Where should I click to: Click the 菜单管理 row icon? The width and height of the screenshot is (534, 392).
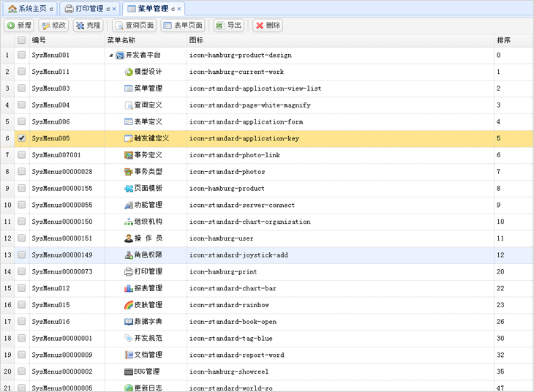[129, 88]
